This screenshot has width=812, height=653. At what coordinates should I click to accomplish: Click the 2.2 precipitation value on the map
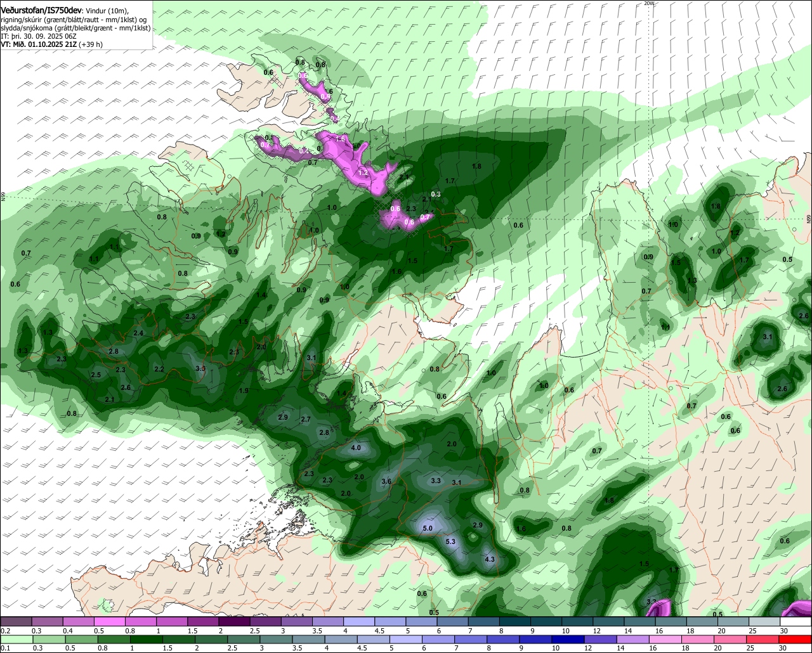click(x=159, y=369)
